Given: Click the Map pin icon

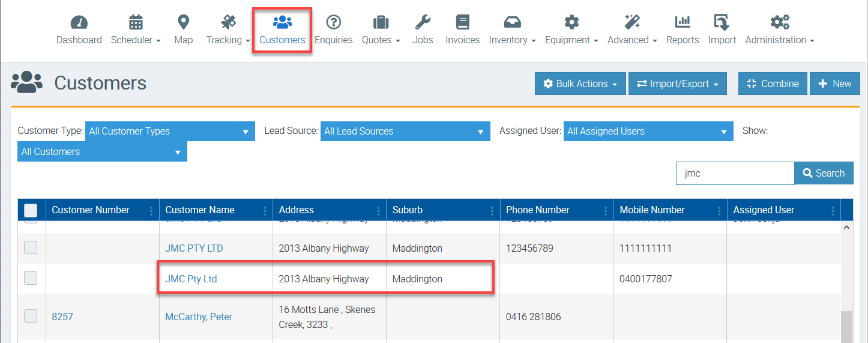Looking at the screenshot, I should [x=183, y=23].
